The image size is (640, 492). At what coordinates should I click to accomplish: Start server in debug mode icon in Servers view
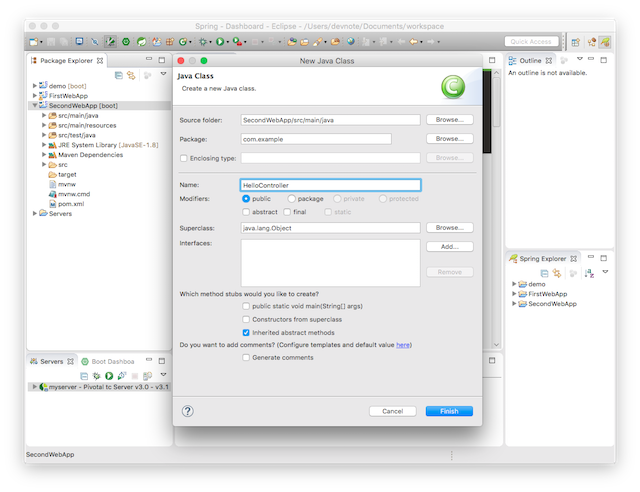click(97, 376)
